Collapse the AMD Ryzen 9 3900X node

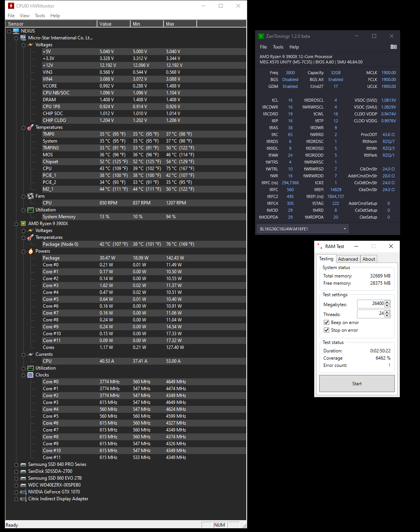pyautogui.click(x=16, y=224)
